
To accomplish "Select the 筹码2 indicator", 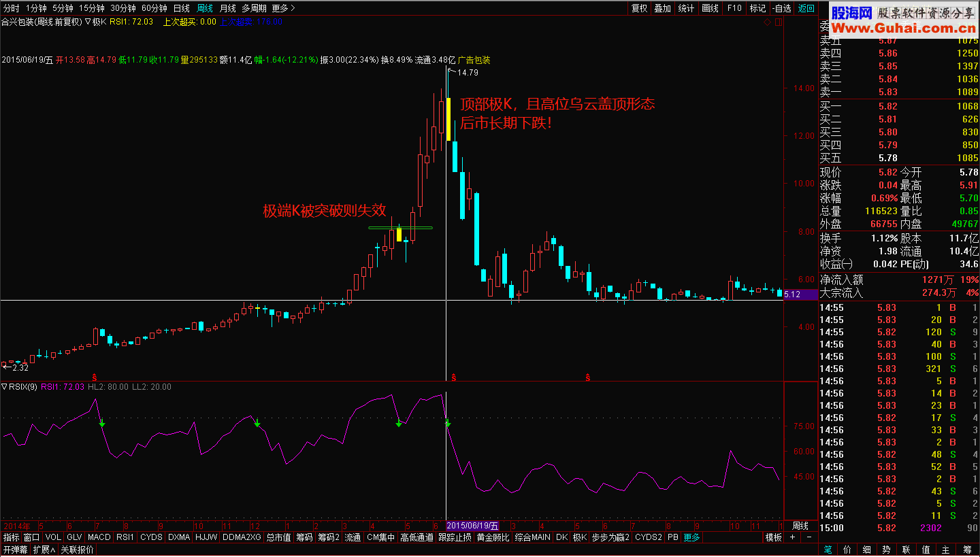I will click(x=329, y=537).
